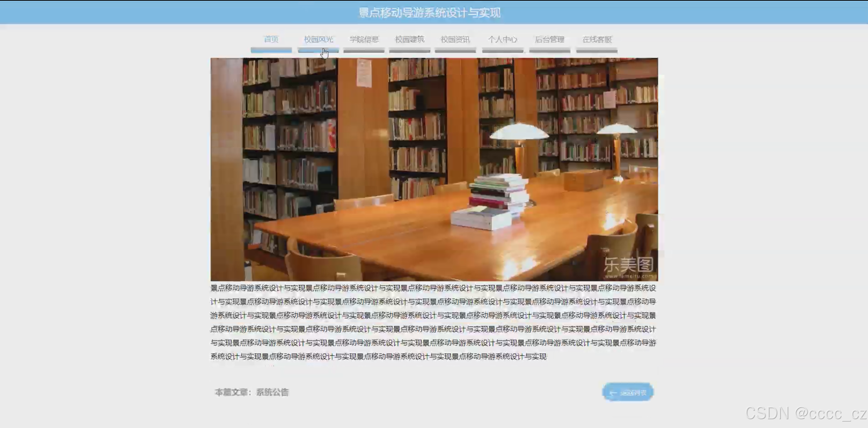Click the 乐美图 watermark on the image
Viewport: 868px width, 428px height.
pyautogui.click(x=629, y=265)
